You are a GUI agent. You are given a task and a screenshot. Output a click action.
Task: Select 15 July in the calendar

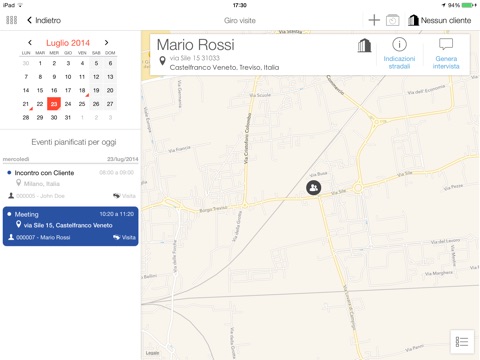pos(40,90)
